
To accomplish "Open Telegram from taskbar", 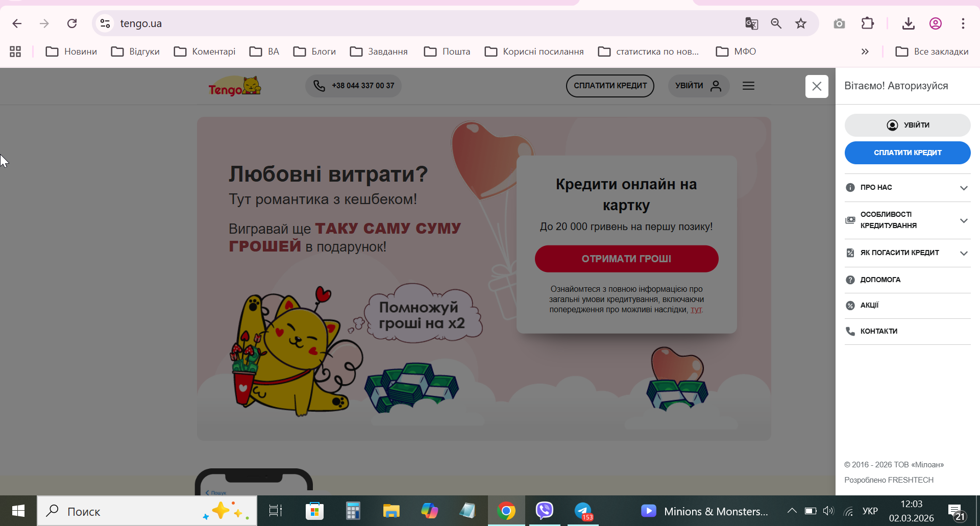I will [x=583, y=511].
